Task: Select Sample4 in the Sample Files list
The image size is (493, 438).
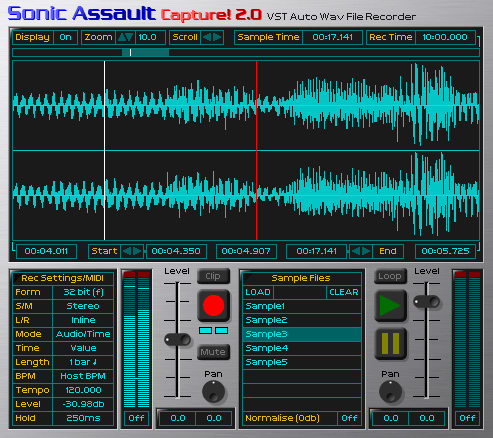Action: point(302,348)
